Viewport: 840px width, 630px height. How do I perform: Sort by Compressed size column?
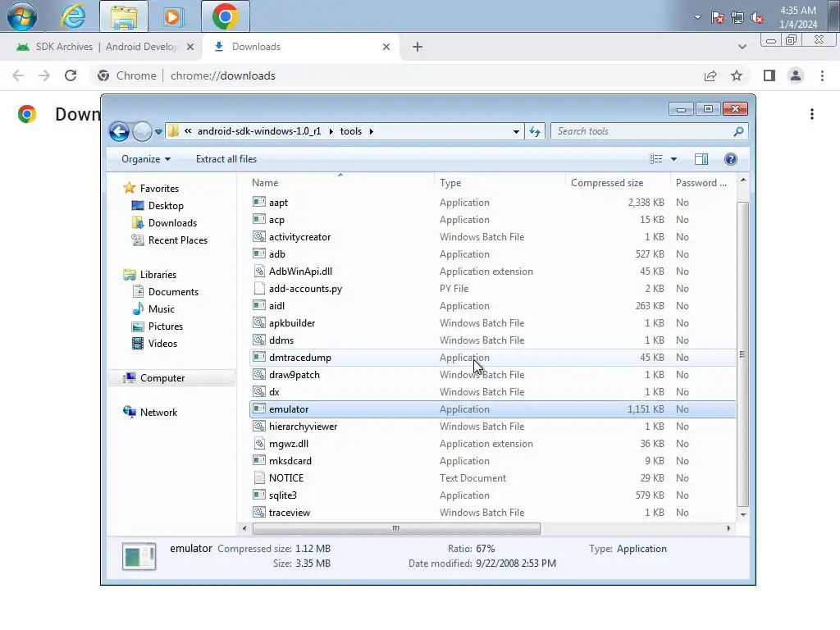pyautogui.click(x=619, y=183)
